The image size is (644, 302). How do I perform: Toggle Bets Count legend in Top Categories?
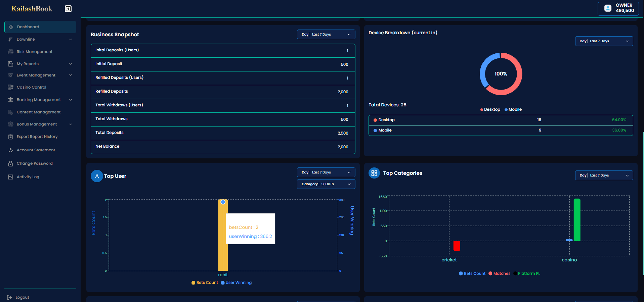472,273
